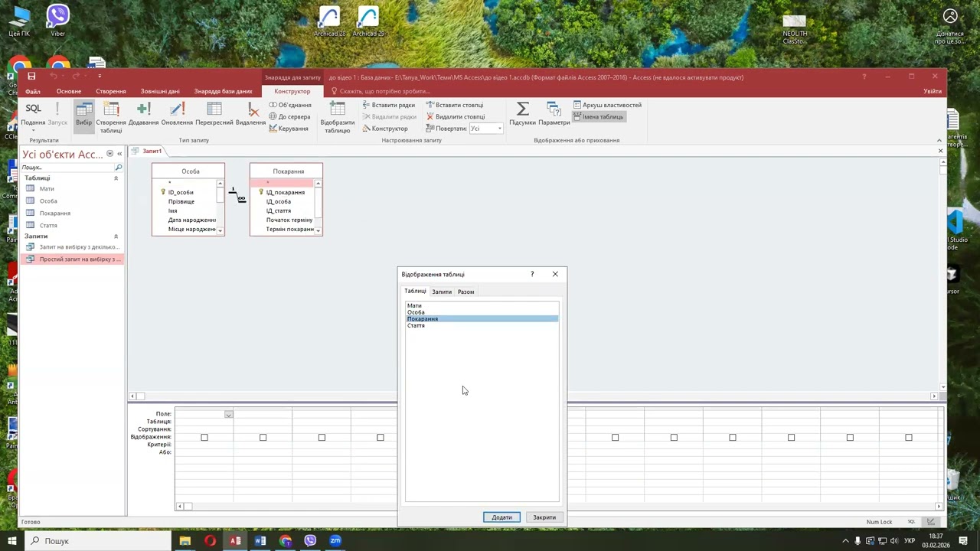Choose Створення таблиці query type
The width and height of the screenshot is (980, 551).
[x=111, y=117]
